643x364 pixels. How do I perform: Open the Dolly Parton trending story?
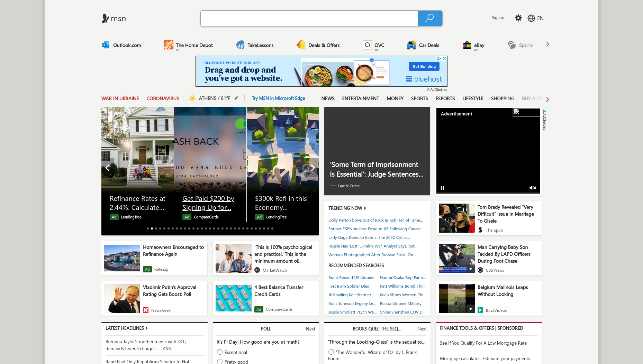(x=375, y=220)
